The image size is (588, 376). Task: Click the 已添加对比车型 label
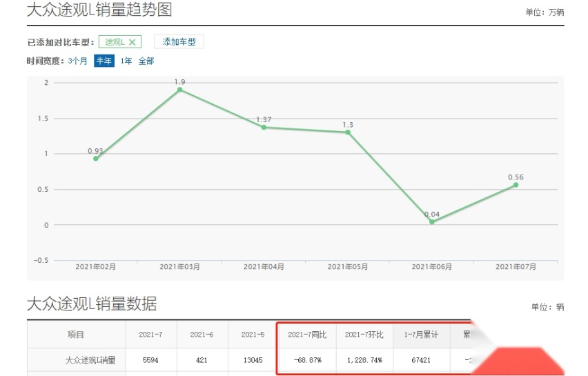click(x=60, y=42)
